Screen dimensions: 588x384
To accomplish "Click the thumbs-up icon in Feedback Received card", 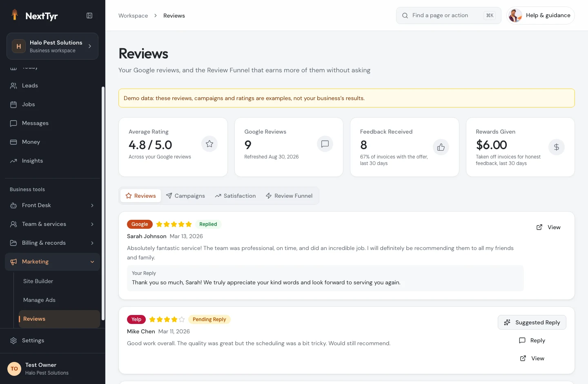I will (x=441, y=147).
